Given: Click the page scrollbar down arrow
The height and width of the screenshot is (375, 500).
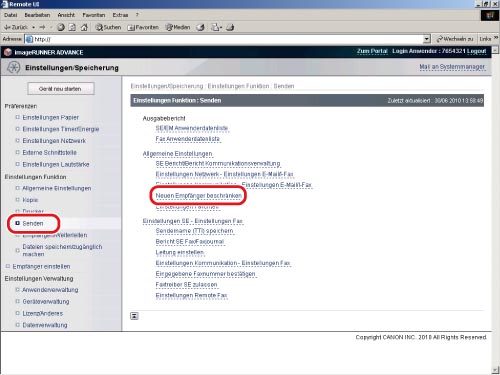Looking at the screenshot, I should click(495, 370).
